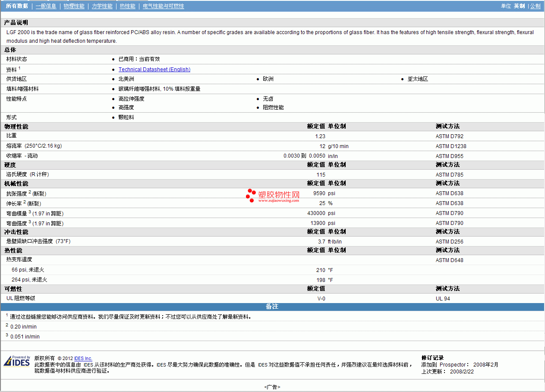Click the www.sujiaowuxing.com watermark text
545x392 pixels.
click(x=279, y=200)
